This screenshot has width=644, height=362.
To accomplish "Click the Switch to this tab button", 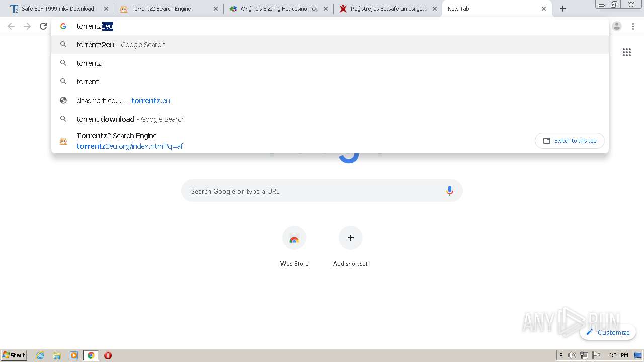I will 570,141.
